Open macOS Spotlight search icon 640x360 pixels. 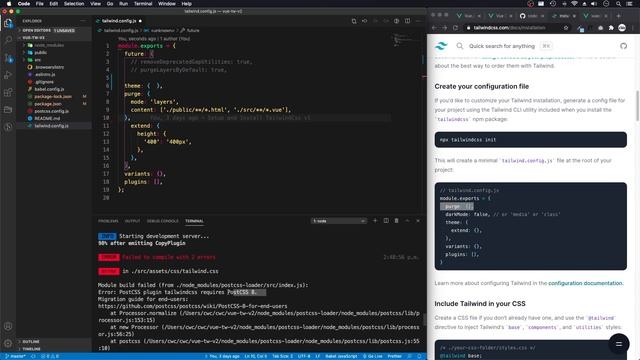click(618, 4)
